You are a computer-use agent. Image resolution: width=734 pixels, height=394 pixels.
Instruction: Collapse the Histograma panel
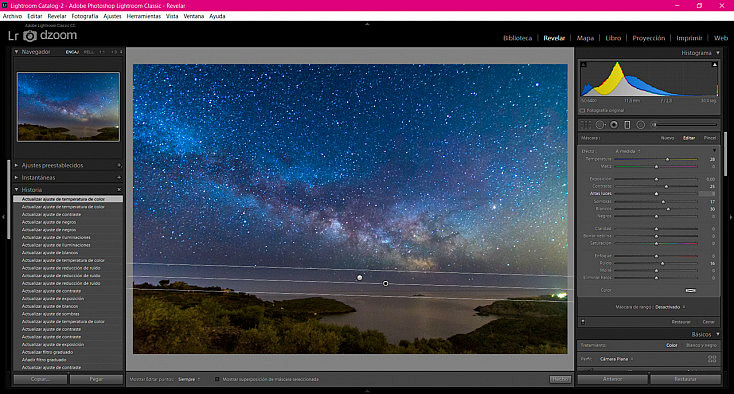click(x=718, y=53)
